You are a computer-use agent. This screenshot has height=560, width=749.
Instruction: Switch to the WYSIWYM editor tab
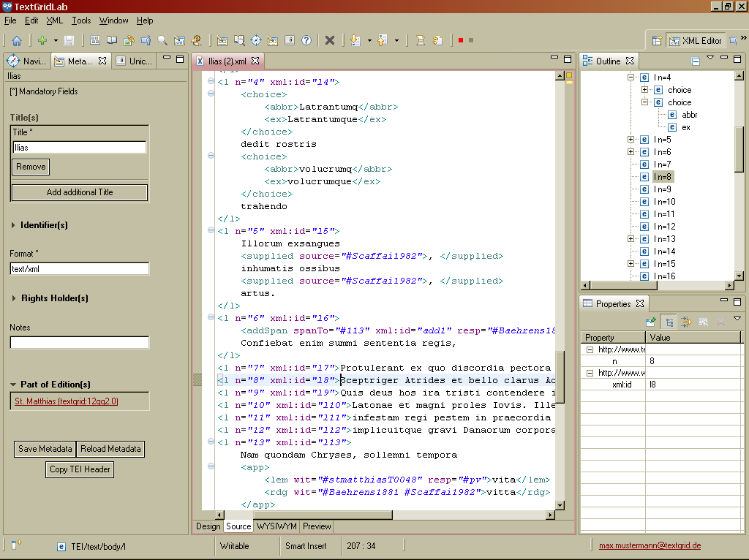click(x=276, y=526)
